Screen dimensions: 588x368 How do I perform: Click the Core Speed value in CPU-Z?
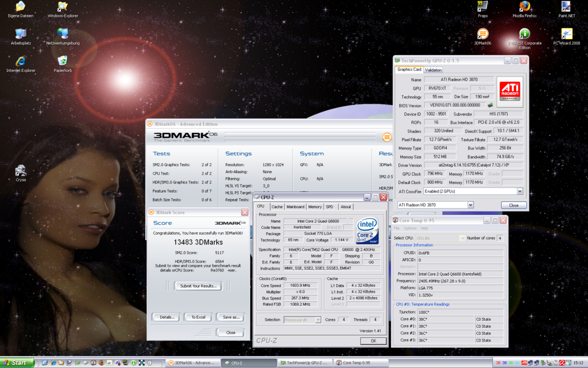click(301, 285)
